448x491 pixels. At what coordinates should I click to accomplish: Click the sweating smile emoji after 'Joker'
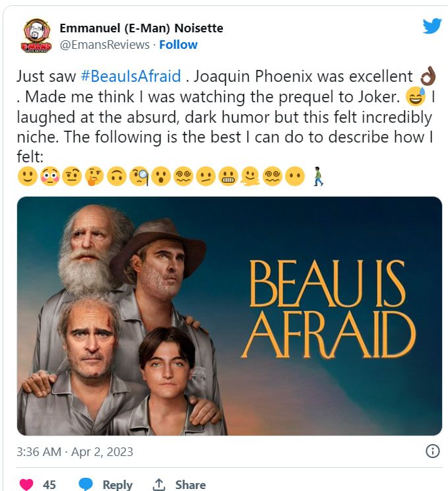[416, 98]
